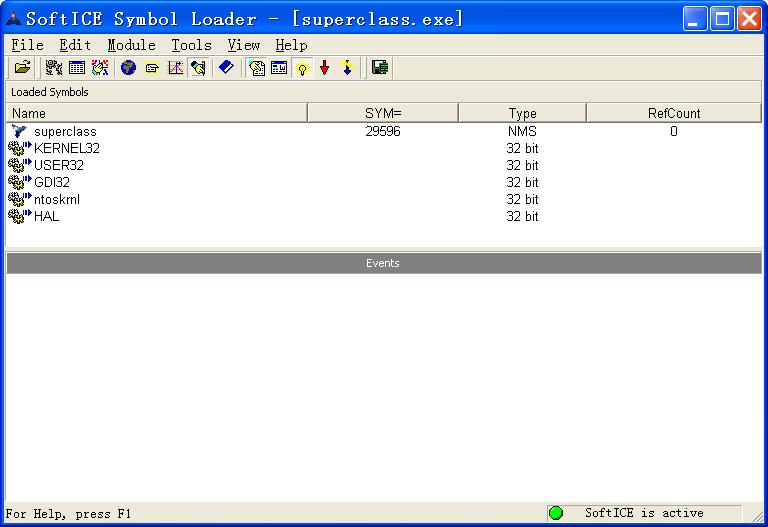Click the 32 bit type for KERNEL32
Viewport: 768px width, 527px height.
(x=522, y=148)
